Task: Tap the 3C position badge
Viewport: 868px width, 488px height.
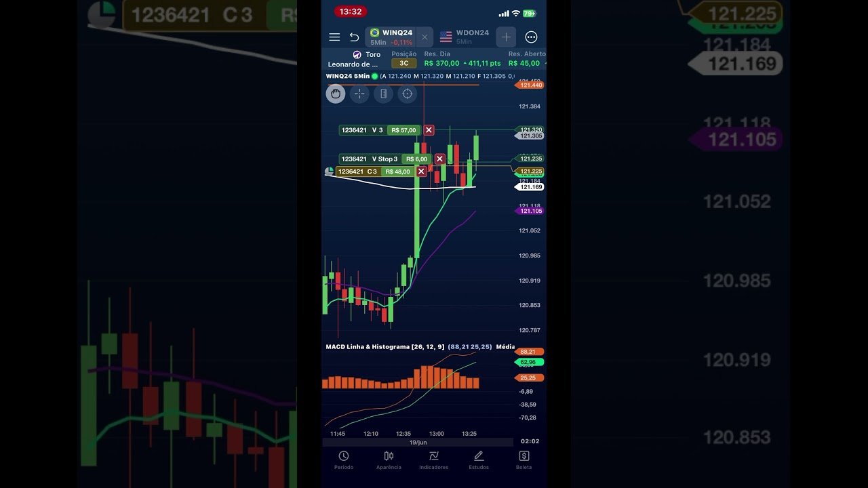Action: 404,64
